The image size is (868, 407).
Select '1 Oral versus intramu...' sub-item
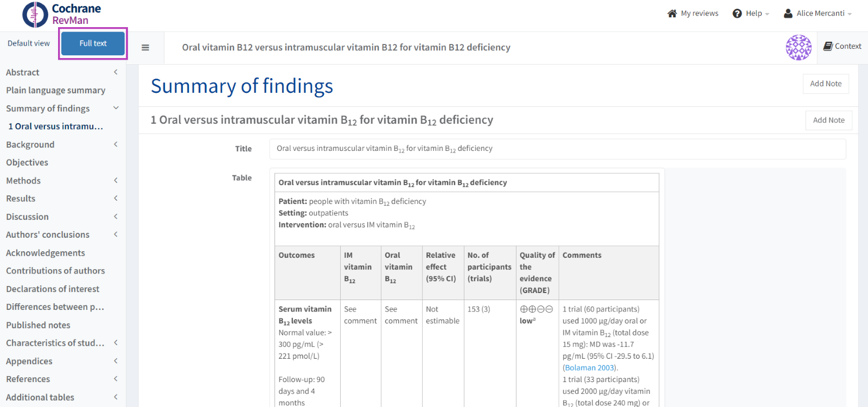coord(55,126)
